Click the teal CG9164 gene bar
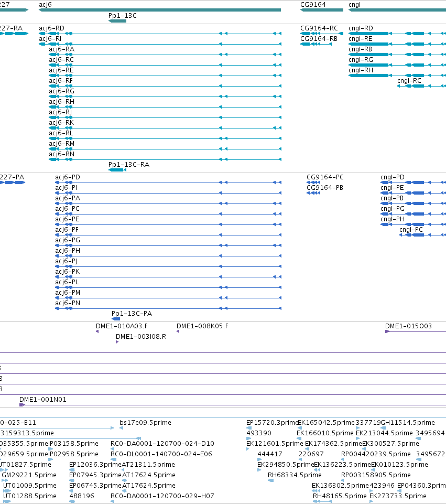 [x=322, y=10]
